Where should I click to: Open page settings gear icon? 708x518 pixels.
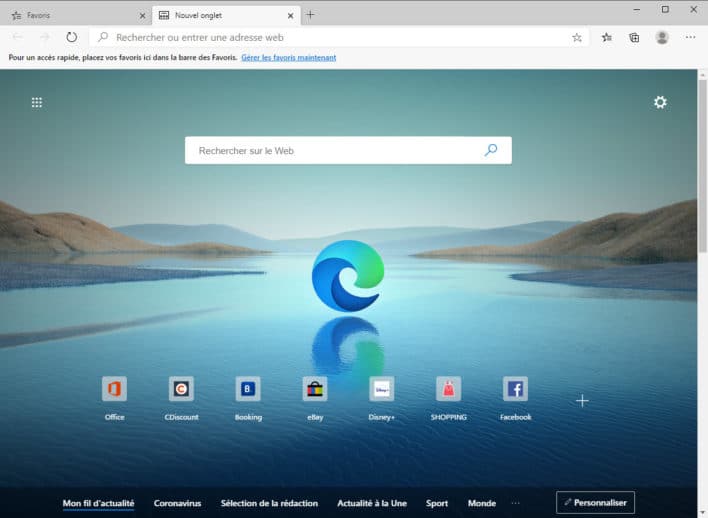tap(660, 103)
